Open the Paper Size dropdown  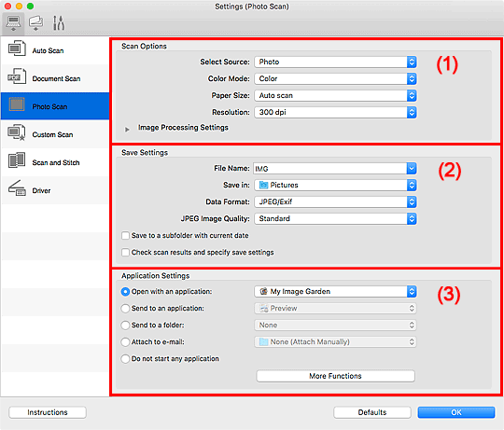pyautogui.click(x=335, y=95)
